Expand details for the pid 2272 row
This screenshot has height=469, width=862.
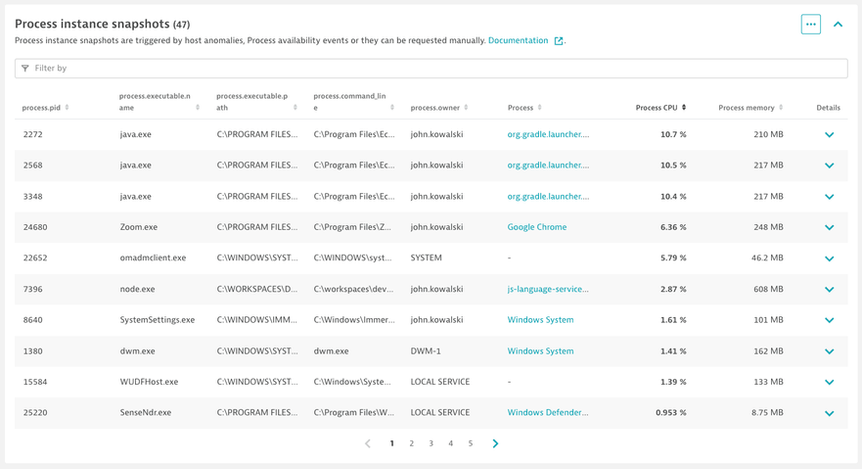coord(828,135)
